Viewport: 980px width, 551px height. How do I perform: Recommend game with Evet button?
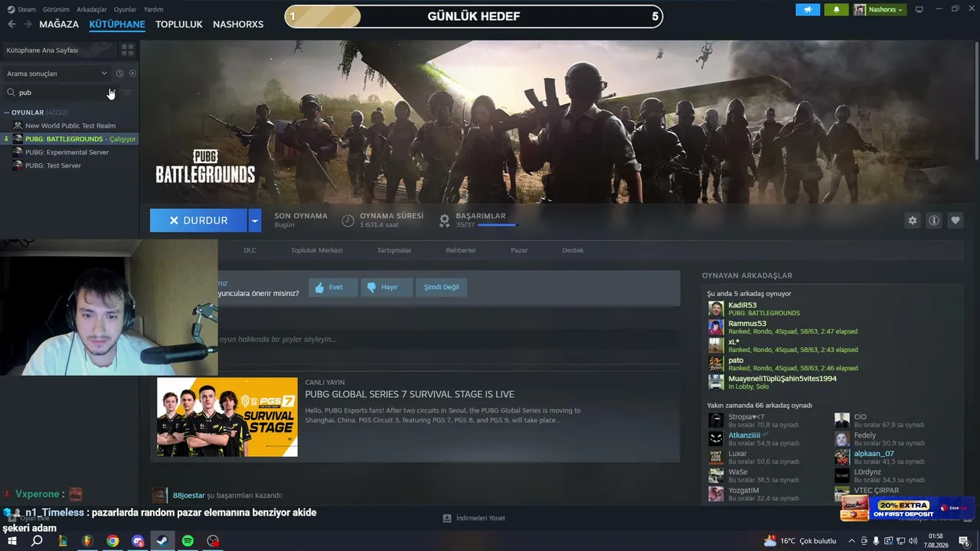(x=333, y=287)
